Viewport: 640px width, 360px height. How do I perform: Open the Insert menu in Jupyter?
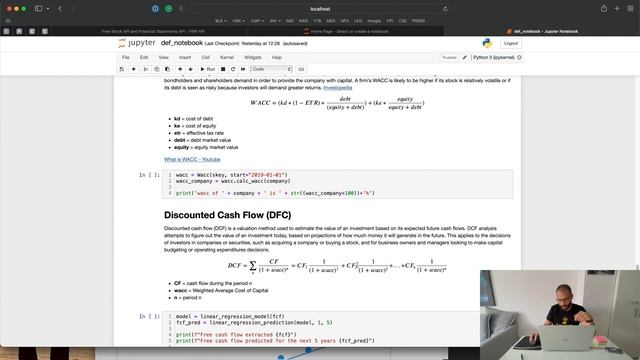pos(185,58)
